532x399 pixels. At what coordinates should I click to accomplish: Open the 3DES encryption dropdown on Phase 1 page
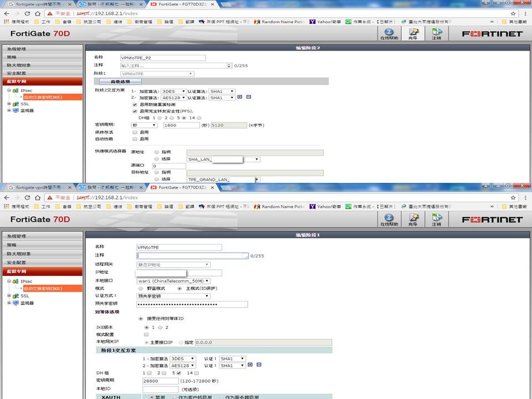click(183, 359)
